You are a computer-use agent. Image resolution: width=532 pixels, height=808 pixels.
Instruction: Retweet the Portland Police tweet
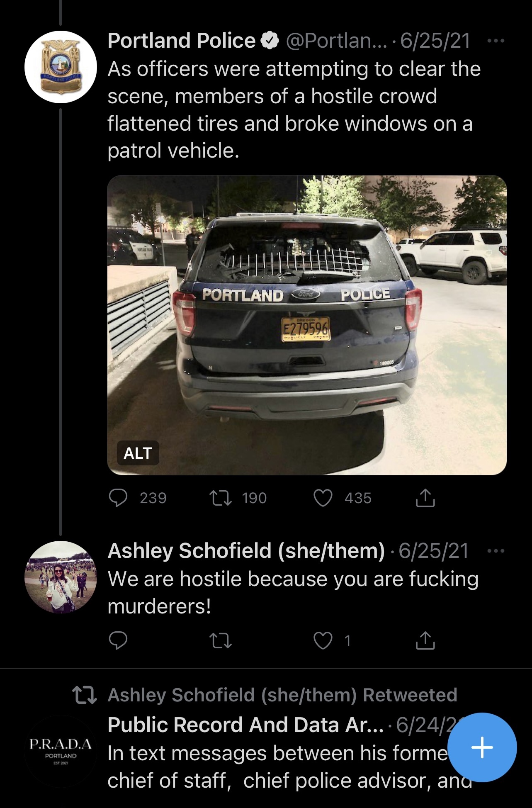221,498
